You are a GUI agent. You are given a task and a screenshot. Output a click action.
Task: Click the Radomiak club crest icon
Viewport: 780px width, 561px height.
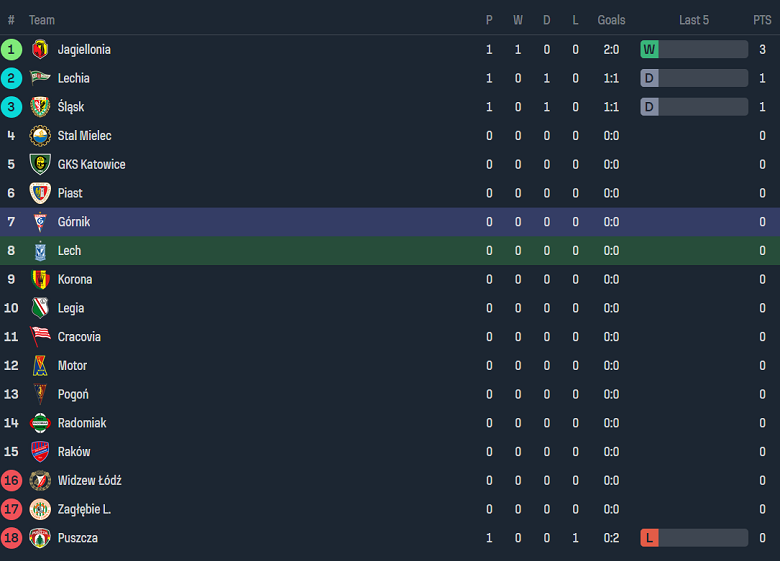click(x=40, y=423)
